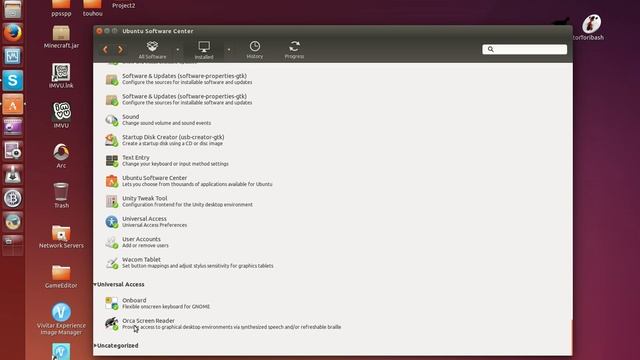Screen dimensions: 640x360
Task: Open Firefox from the launcher
Action: coord(13,33)
